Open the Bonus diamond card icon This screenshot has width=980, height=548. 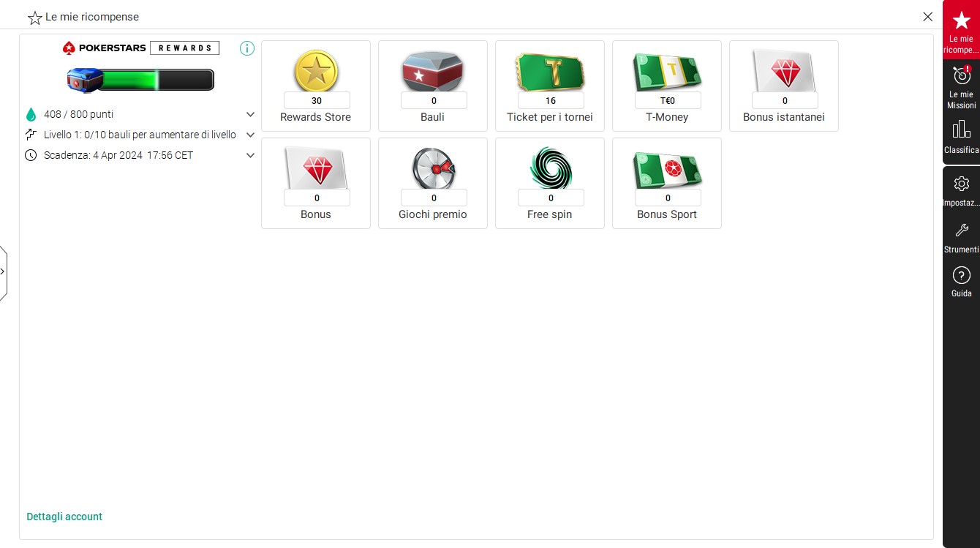[x=316, y=168]
